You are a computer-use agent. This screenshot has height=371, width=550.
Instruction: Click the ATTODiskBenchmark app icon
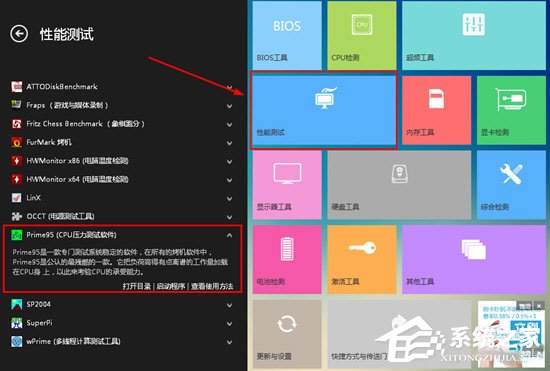click(x=16, y=86)
